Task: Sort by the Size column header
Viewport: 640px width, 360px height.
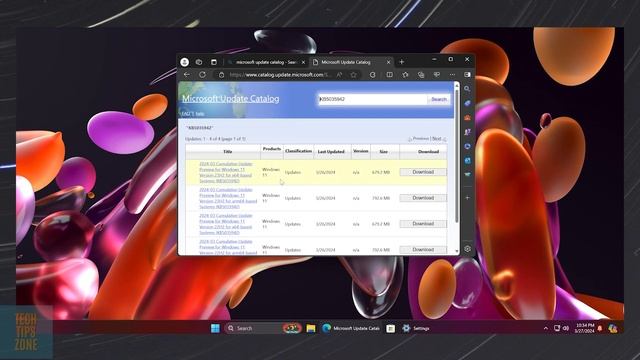Action: click(383, 151)
